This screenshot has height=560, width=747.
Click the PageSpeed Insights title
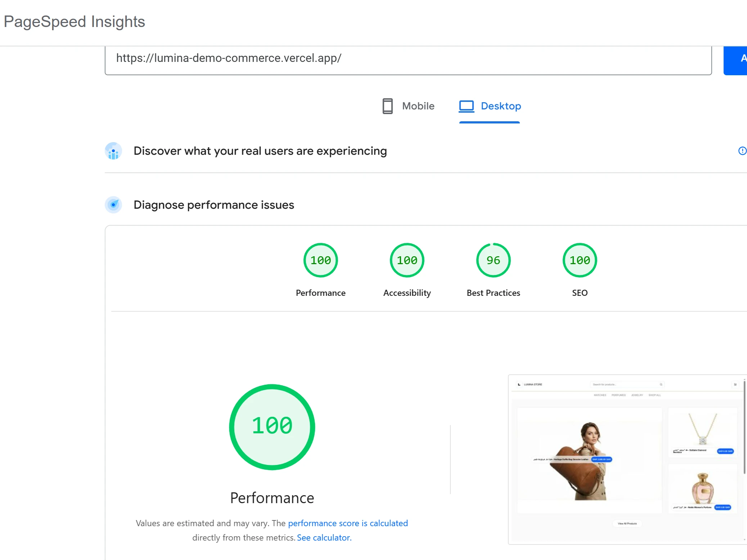point(75,22)
